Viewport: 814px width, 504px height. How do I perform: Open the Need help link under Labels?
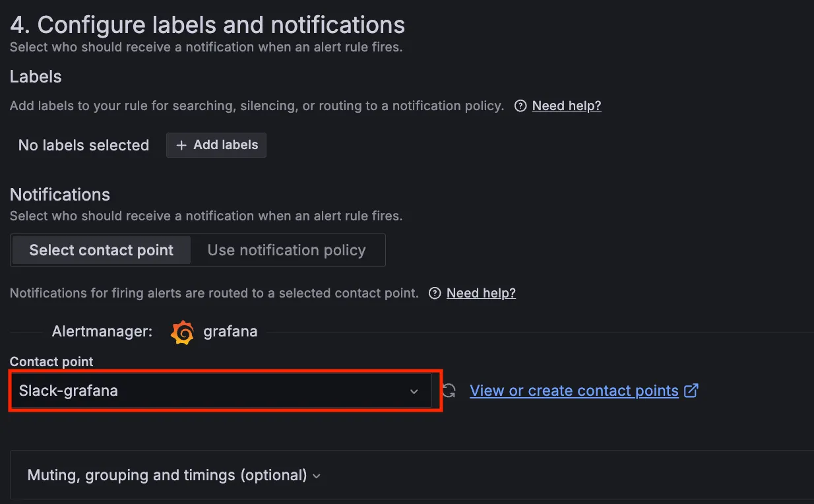(567, 106)
